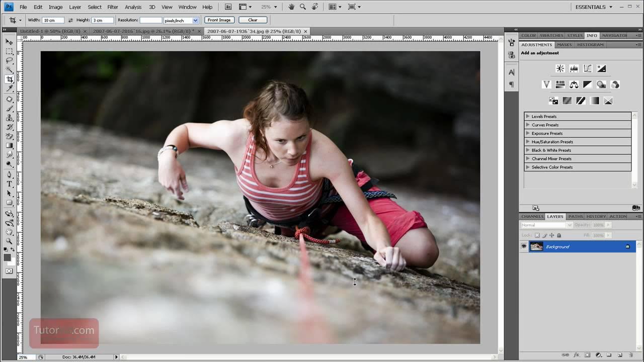Select the Move tool

(9, 42)
